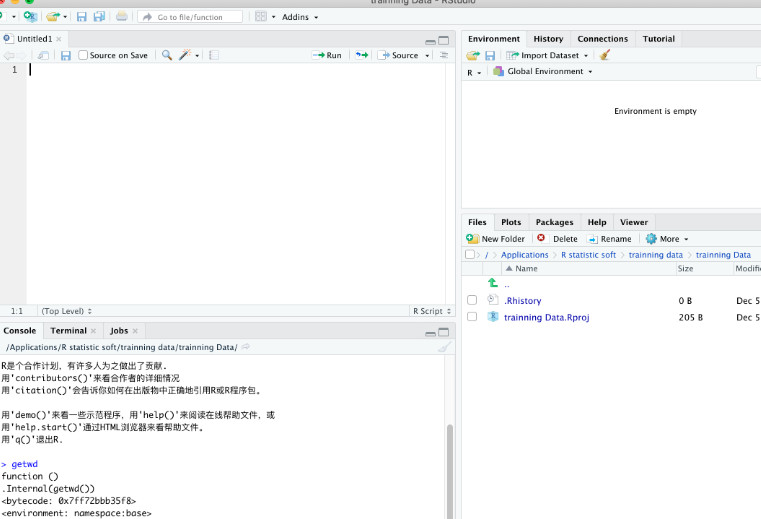Open recent files dropdown arrow next to folder icon

coord(65,17)
